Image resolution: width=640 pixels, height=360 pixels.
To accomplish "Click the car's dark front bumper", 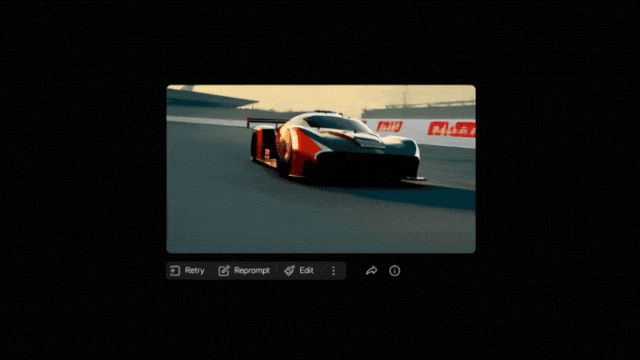I will (x=367, y=165).
